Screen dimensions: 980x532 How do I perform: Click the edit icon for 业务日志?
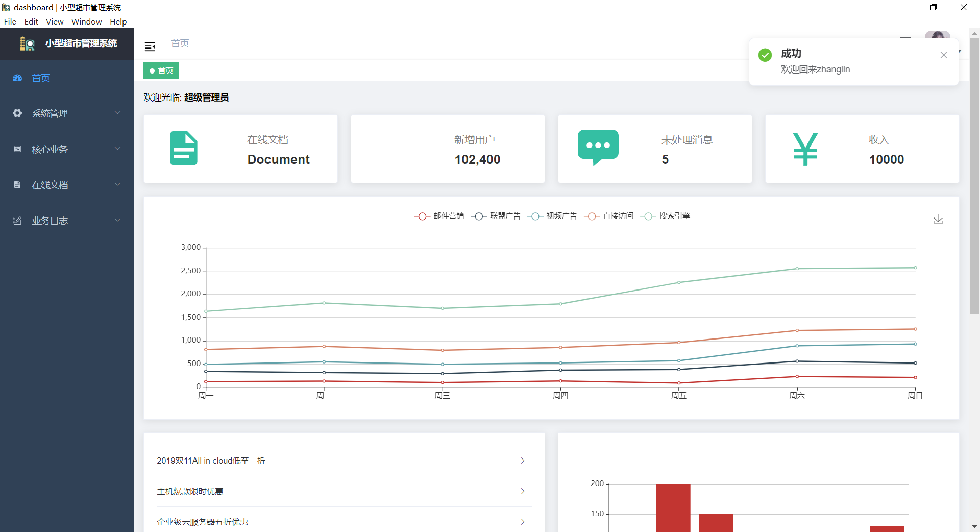(x=17, y=221)
